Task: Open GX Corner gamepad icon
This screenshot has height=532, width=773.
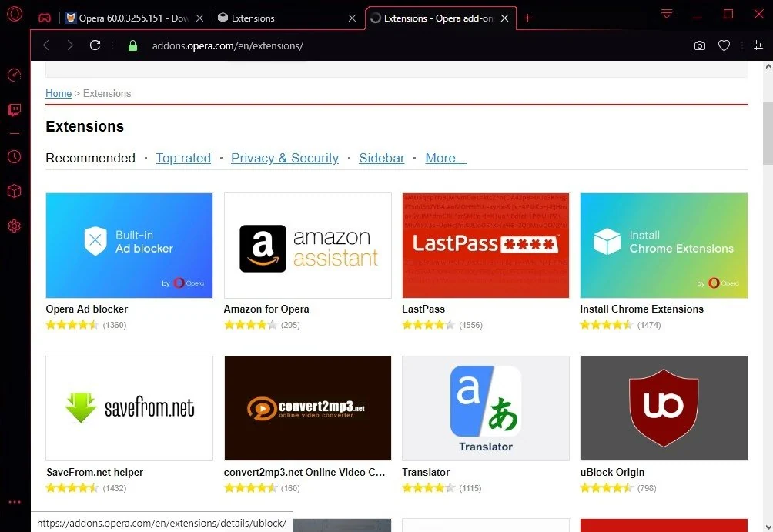Action: [x=45, y=18]
